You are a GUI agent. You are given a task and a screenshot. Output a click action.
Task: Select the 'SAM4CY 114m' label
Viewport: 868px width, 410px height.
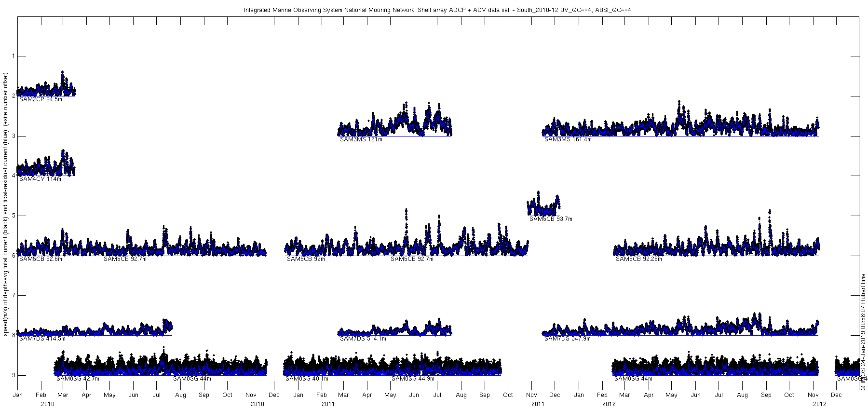(40, 179)
